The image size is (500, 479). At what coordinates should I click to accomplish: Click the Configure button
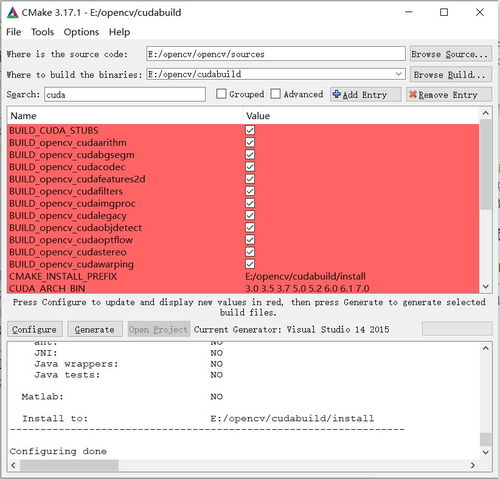point(35,329)
